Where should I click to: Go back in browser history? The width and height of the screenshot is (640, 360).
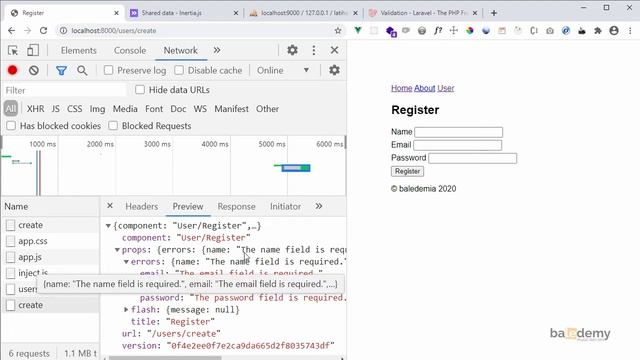[11, 31]
